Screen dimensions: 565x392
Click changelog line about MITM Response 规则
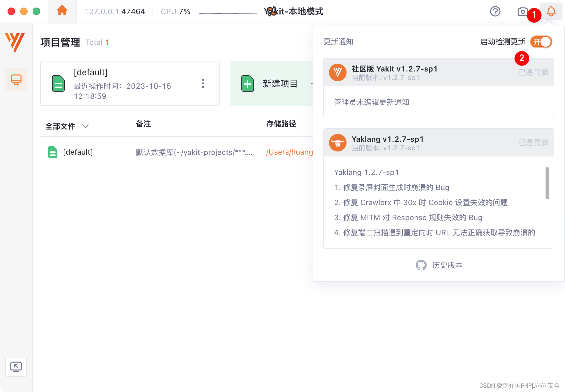pyautogui.click(x=408, y=217)
